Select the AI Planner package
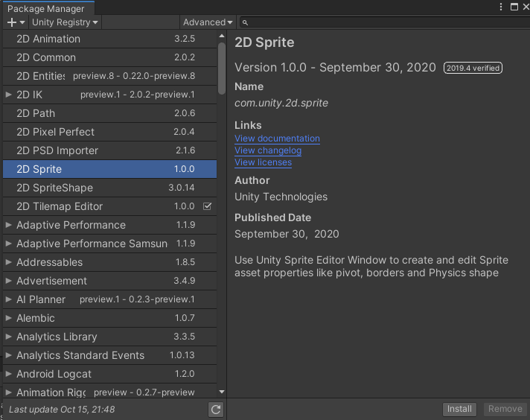The height and width of the screenshot is (420, 530). point(110,299)
